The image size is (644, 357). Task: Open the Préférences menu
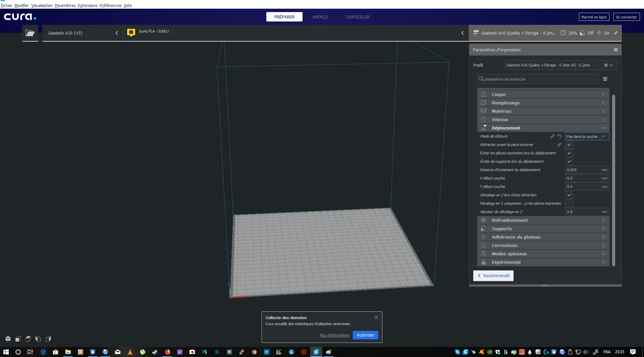click(110, 5)
